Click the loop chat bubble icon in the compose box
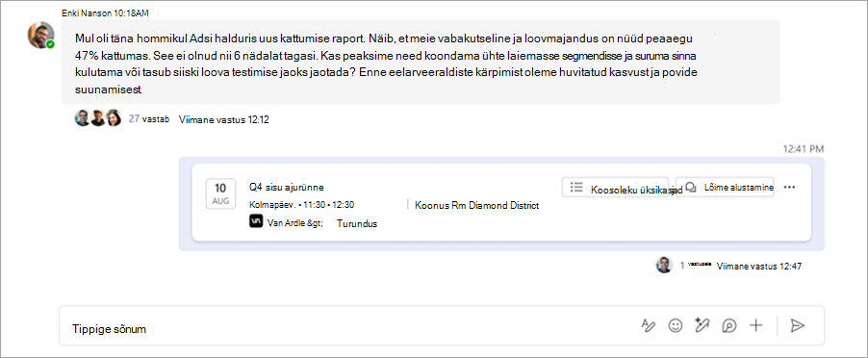Image resolution: width=868 pixels, height=358 pixels. [729, 326]
